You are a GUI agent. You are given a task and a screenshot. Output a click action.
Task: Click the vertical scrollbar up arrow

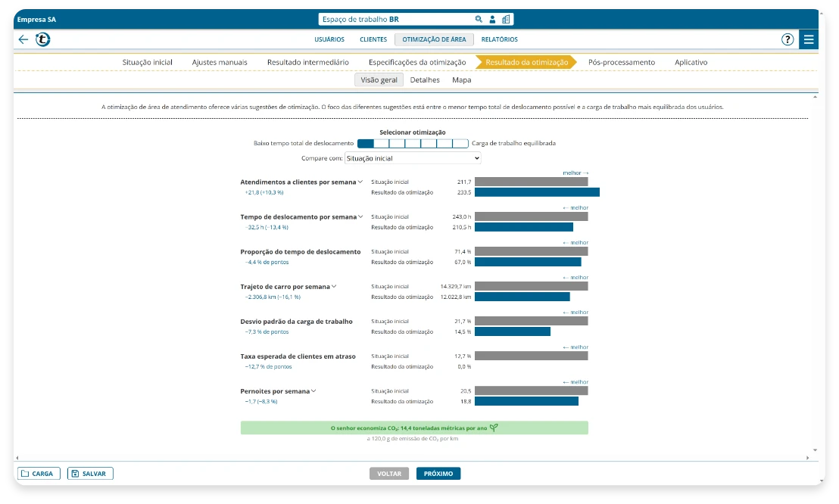[815, 97]
